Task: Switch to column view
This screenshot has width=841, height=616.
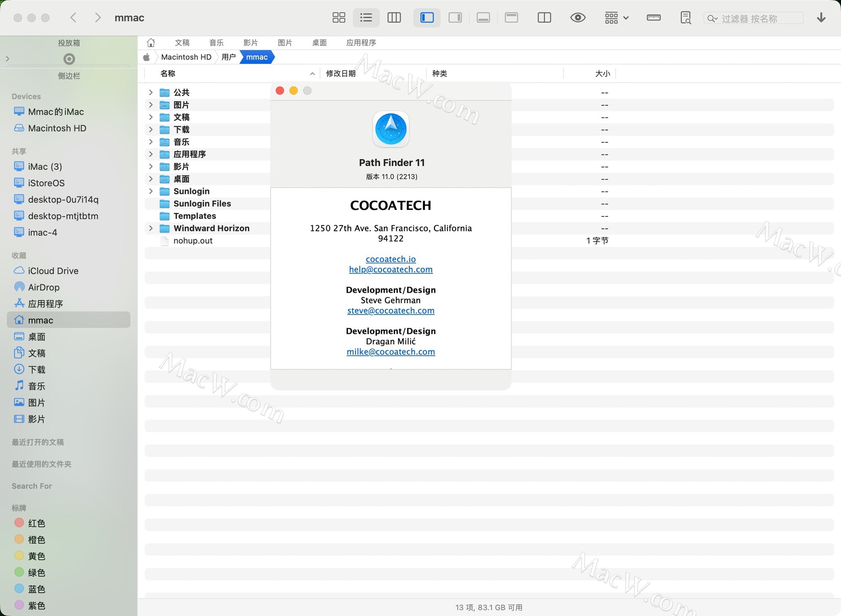Action: [394, 18]
